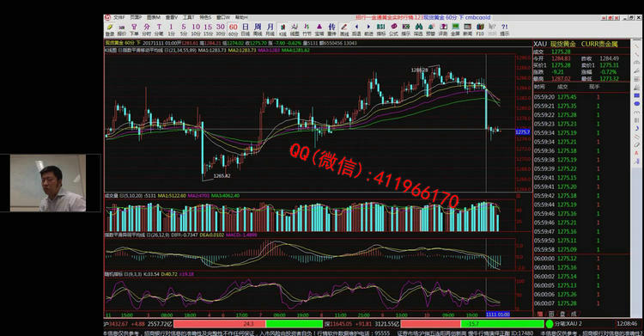Click the 后退 back arrow button
644x336 pixels.
pyautogui.click(x=356, y=29)
